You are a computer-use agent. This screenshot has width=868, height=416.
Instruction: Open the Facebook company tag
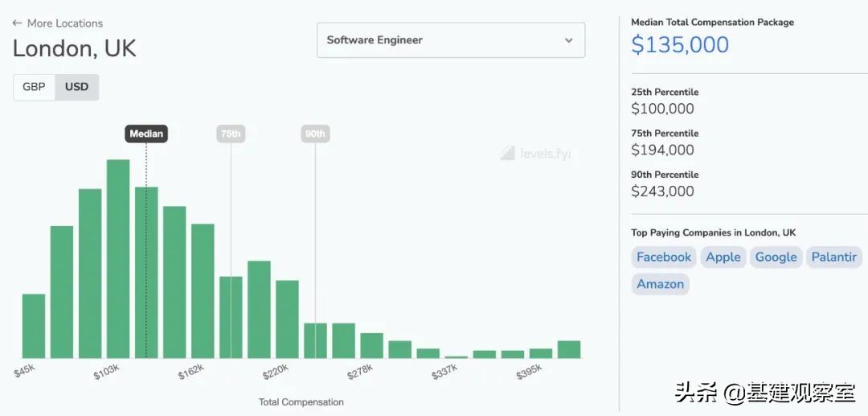pyautogui.click(x=664, y=257)
